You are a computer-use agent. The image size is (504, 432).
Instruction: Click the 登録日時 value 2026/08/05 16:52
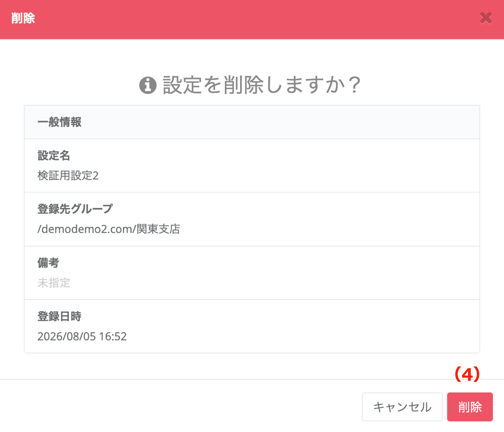click(82, 336)
